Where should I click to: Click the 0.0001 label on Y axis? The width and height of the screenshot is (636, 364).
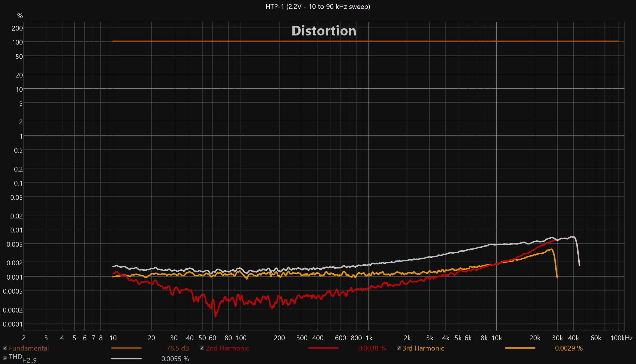[13, 324]
